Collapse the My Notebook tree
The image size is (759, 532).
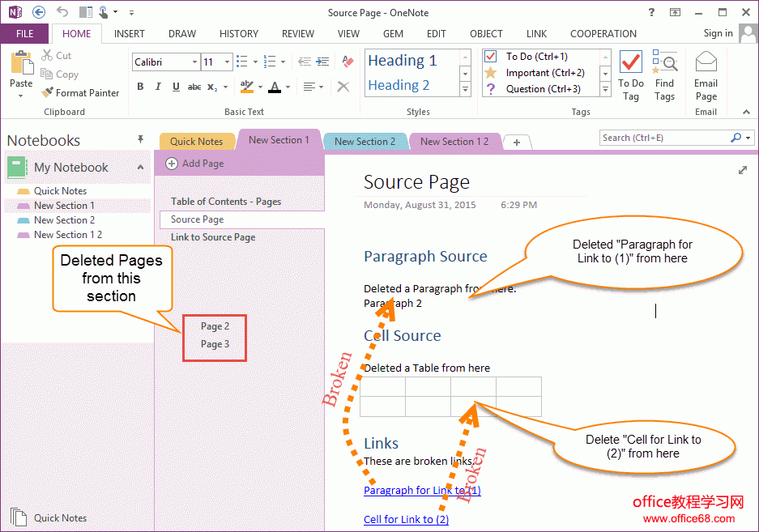[141, 168]
